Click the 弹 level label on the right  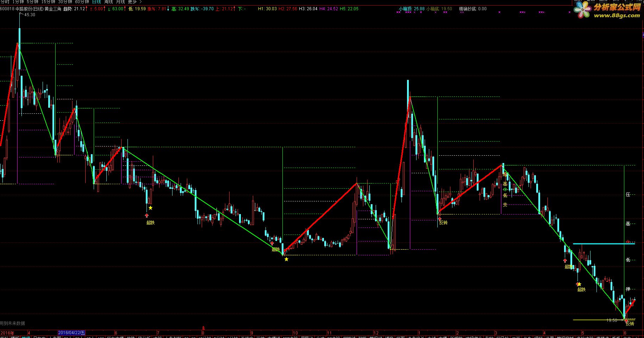(x=628, y=289)
